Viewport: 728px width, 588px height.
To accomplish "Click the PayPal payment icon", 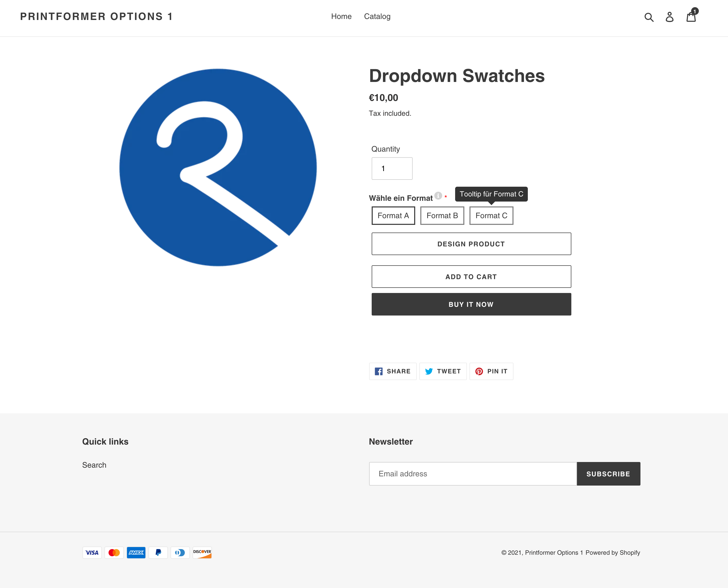I will pyautogui.click(x=158, y=552).
